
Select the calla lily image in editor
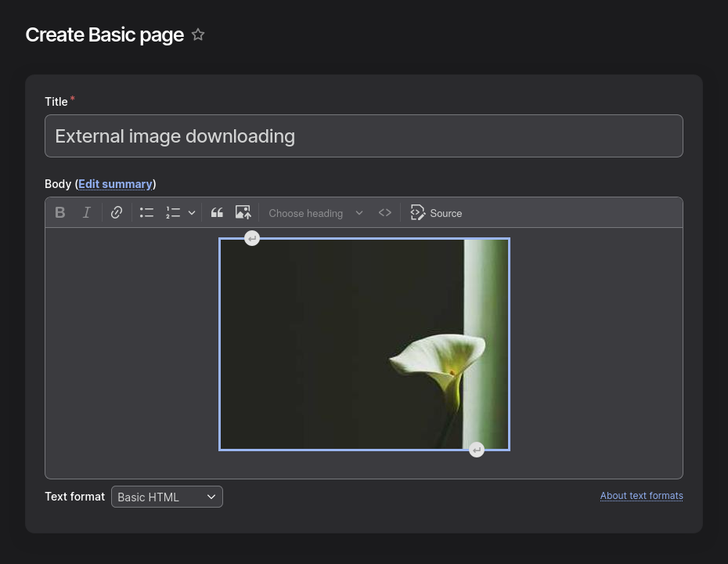(365, 344)
